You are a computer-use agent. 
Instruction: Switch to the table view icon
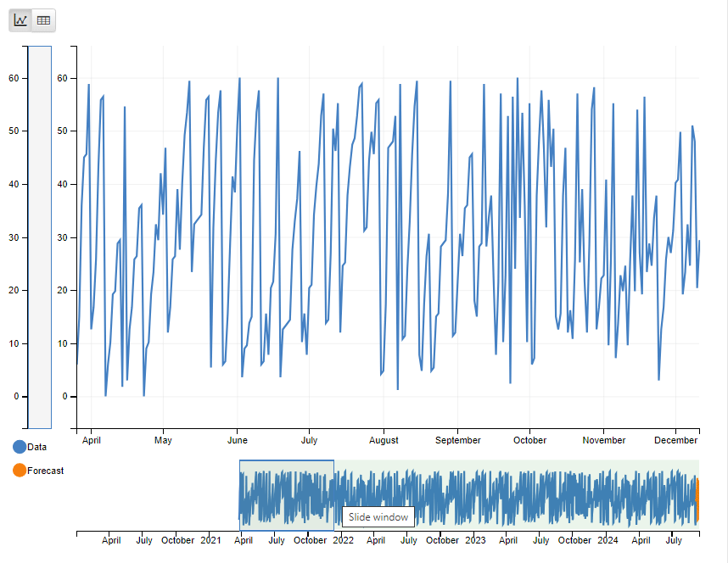[43, 20]
